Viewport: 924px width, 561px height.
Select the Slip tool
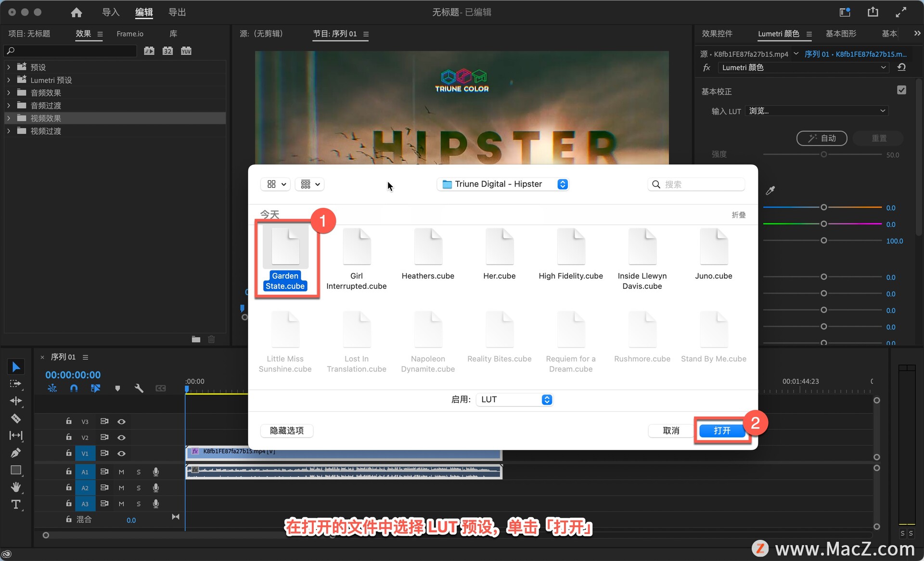click(x=16, y=435)
